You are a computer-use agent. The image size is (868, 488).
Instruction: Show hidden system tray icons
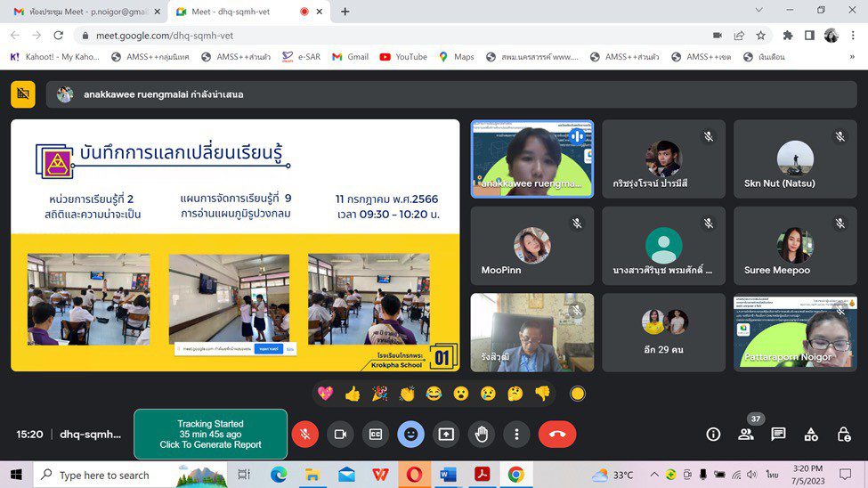point(653,475)
